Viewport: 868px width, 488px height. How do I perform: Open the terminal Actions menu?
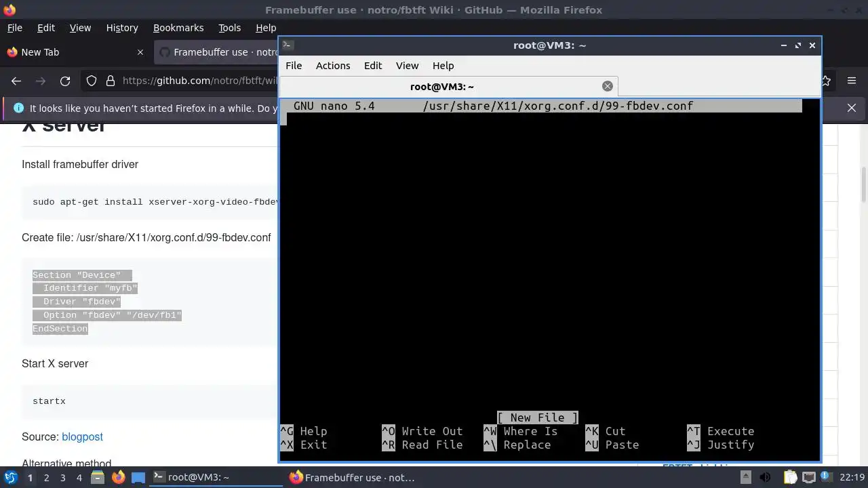click(x=333, y=66)
